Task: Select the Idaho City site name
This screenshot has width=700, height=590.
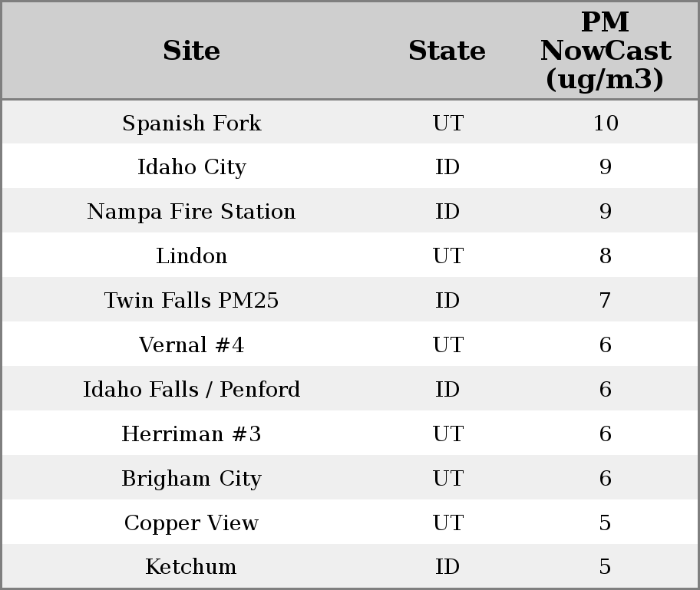Action: (x=191, y=167)
